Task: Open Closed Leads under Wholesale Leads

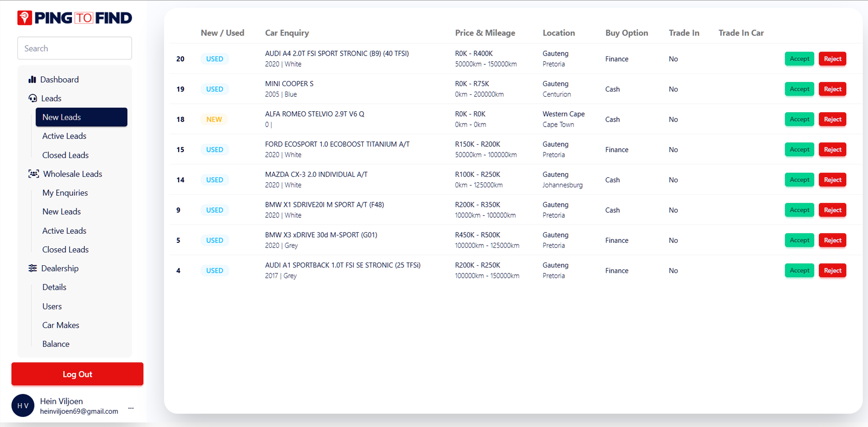Action: coord(65,249)
